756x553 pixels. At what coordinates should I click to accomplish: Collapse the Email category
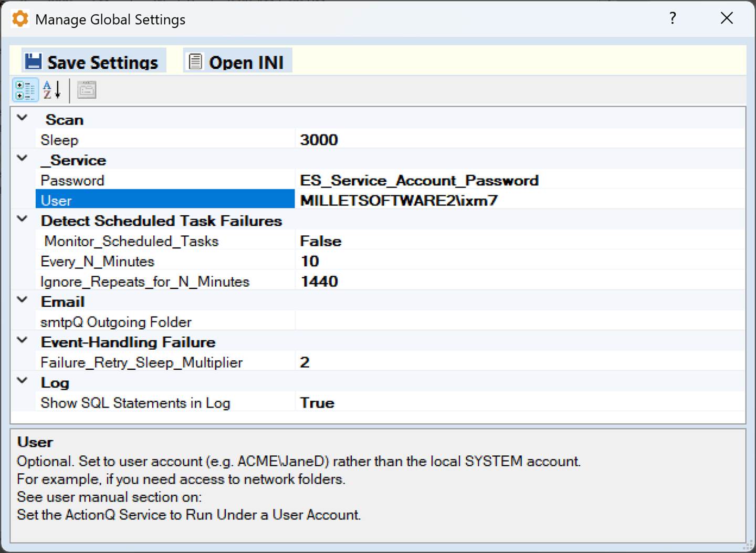click(x=23, y=300)
